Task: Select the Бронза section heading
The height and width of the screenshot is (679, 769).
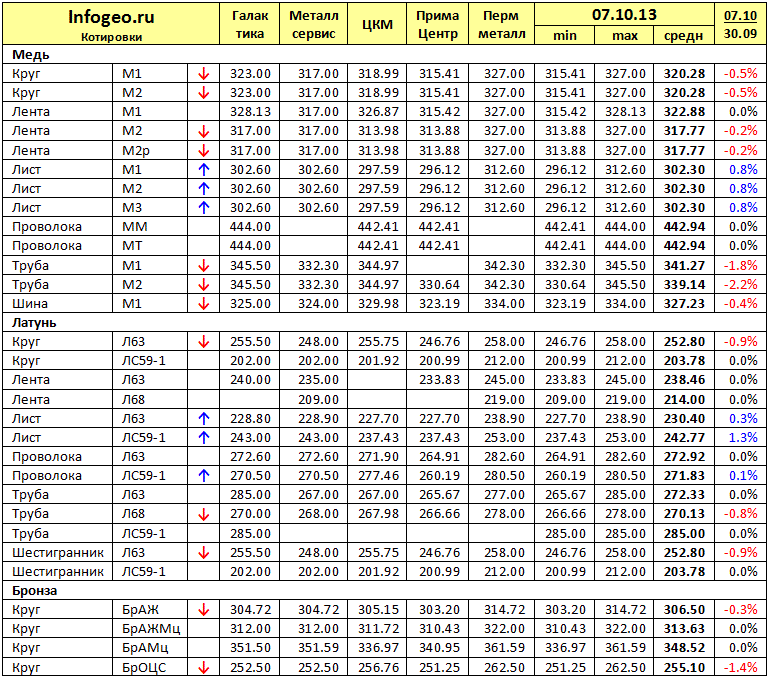Action: (x=34, y=591)
